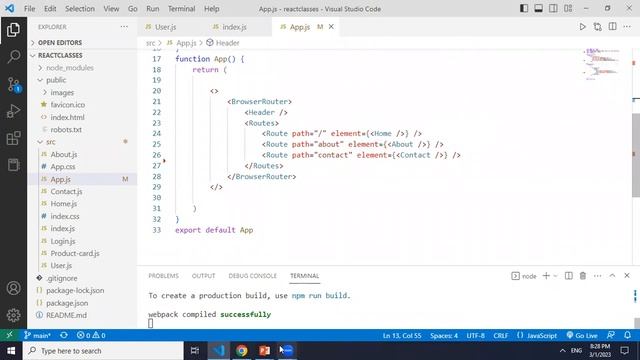Switch to the Output panel tab

(x=203, y=276)
